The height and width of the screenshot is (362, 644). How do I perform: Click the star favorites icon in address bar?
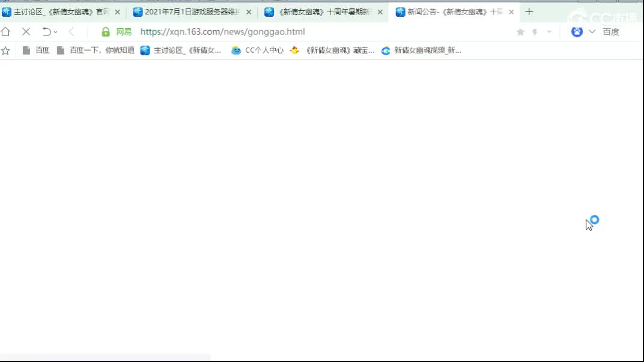tap(520, 32)
